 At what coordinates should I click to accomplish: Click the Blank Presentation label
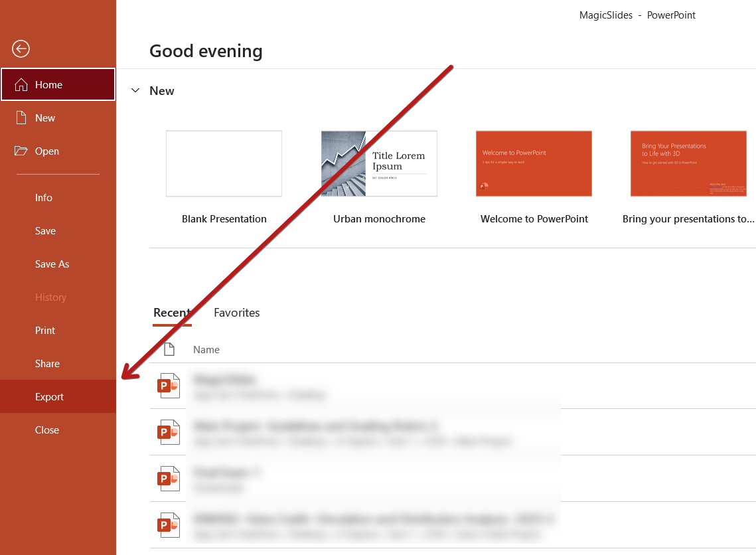224,219
